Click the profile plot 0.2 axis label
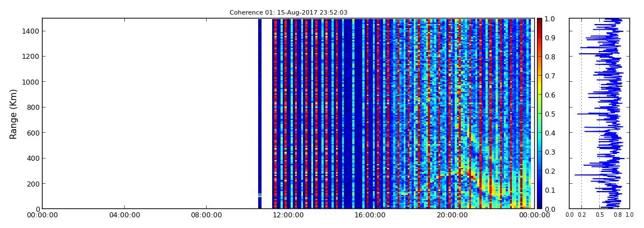The height and width of the screenshot is (228, 644). click(x=581, y=215)
